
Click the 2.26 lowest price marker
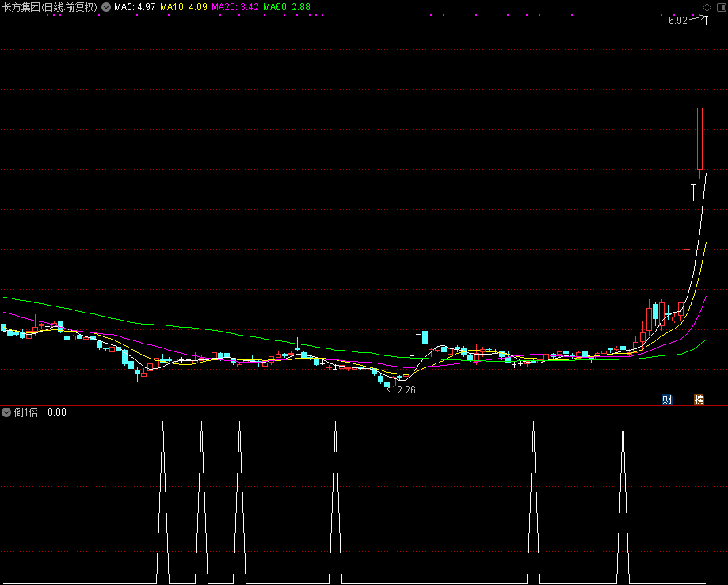406,390
